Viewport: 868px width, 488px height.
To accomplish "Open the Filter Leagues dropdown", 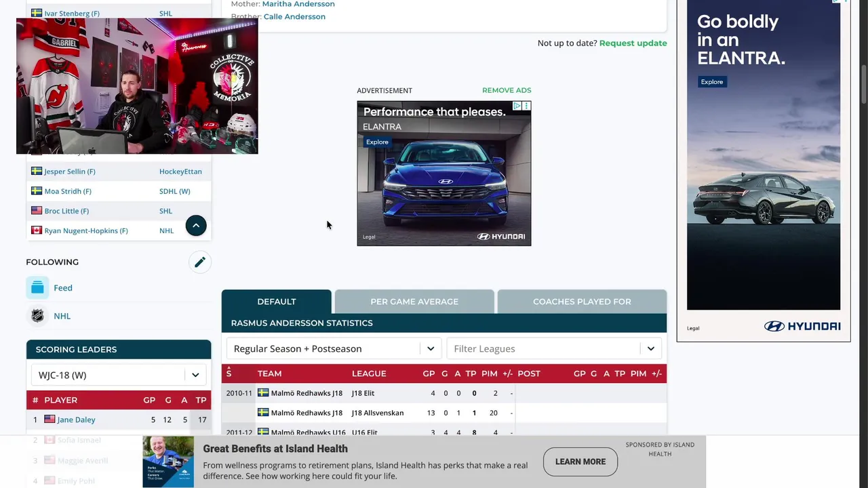I will coord(554,348).
